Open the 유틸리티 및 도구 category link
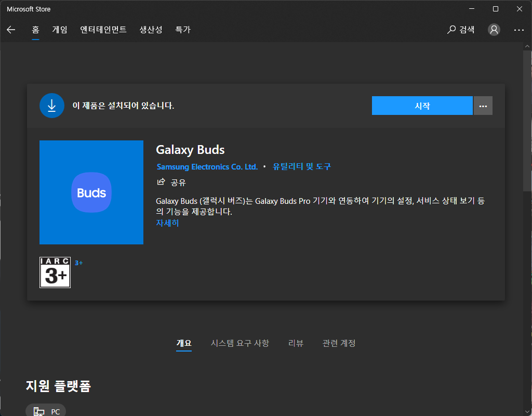Viewport: 532px width, 416px height. [x=302, y=166]
